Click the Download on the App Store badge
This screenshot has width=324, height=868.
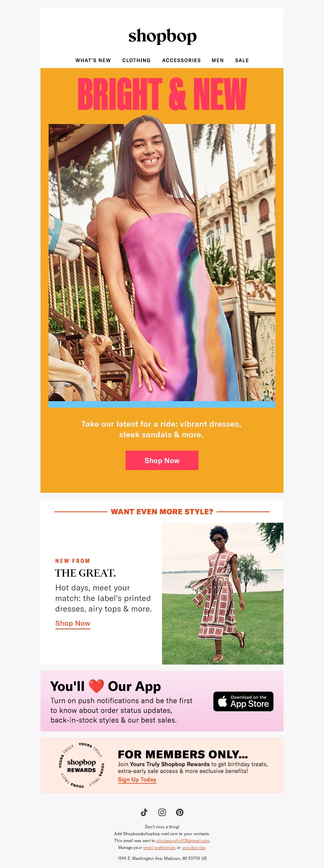point(243,701)
